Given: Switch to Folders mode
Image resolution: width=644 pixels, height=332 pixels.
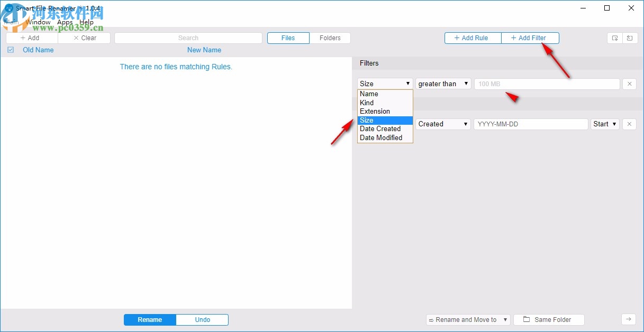Looking at the screenshot, I should (x=330, y=38).
